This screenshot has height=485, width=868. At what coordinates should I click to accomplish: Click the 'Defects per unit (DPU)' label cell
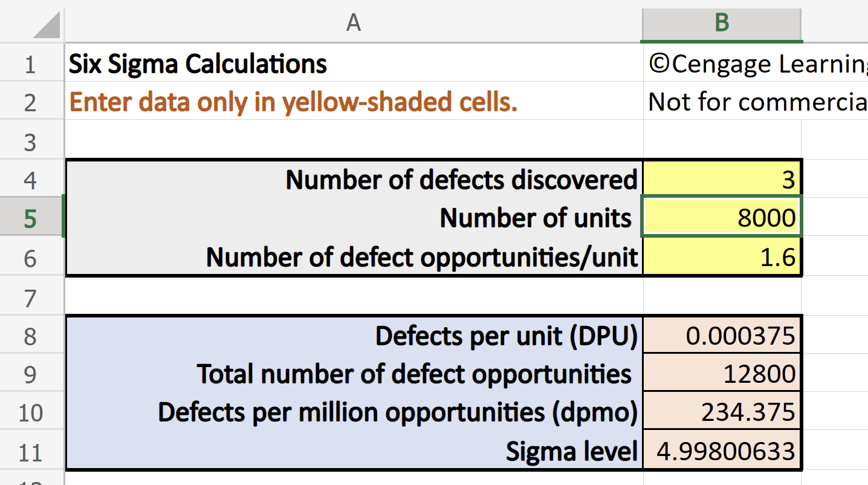pos(506,336)
